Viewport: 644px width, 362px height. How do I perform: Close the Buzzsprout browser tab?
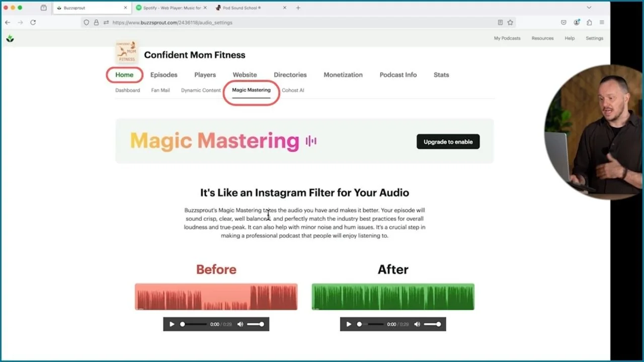point(125,8)
